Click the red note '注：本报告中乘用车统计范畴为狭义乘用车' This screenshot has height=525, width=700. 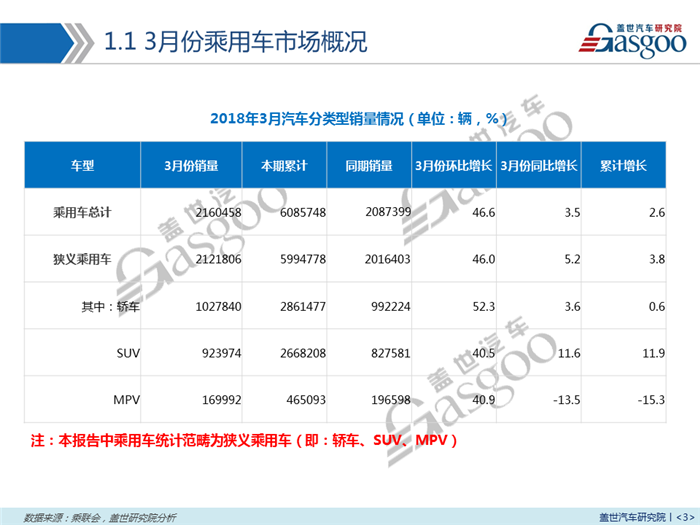[161, 441]
